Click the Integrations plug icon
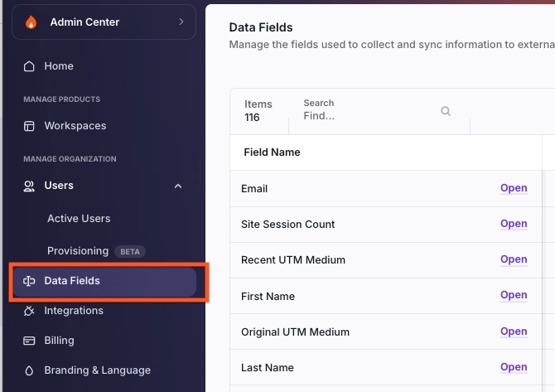Screen dimensions: 555x392 point(29,311)
